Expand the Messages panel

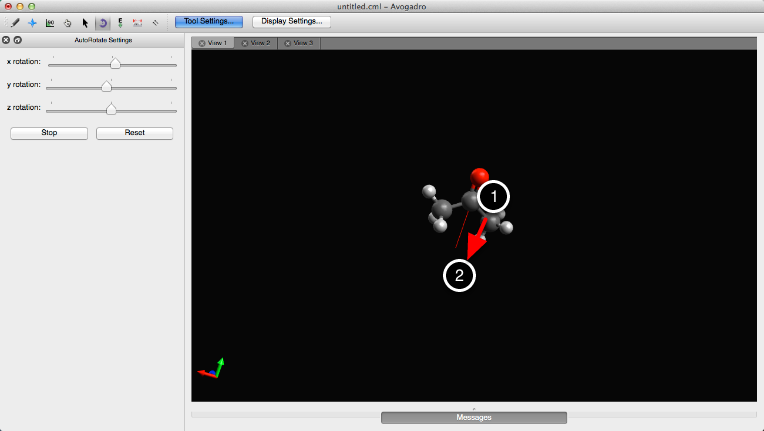point(473,417)
